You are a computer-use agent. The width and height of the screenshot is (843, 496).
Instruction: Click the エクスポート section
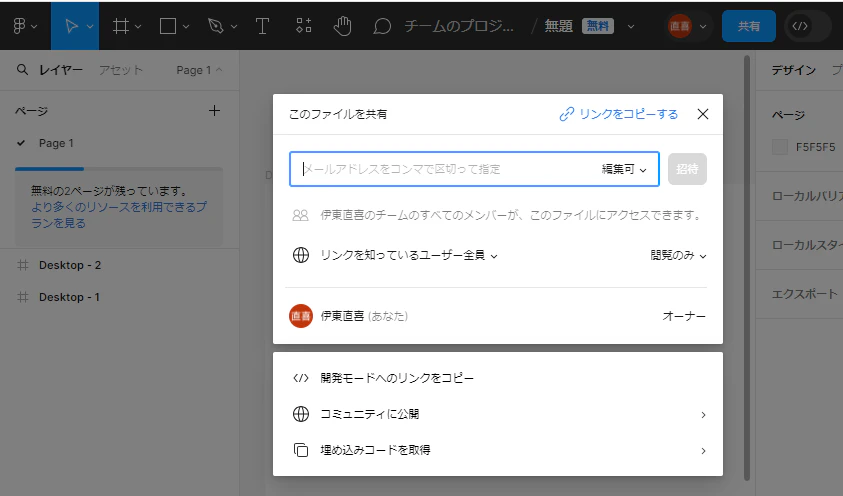click(x=804, y=294)
